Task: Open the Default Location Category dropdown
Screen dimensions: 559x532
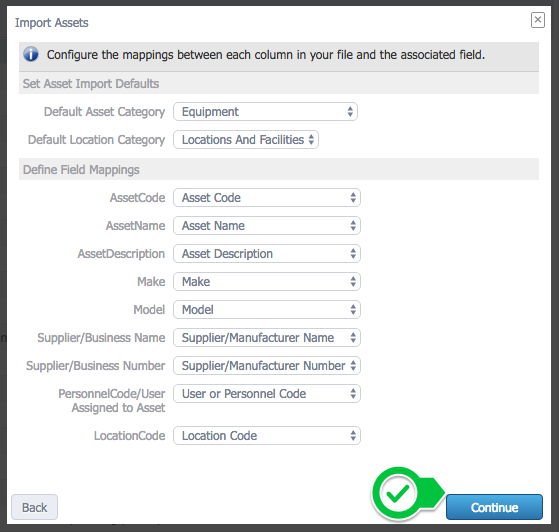Action: coord(246,139)
